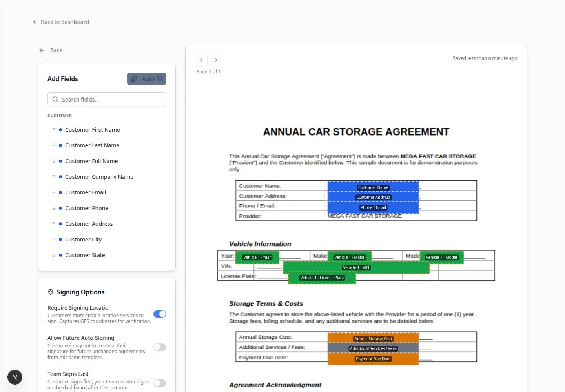565x392 pixels.
Task: Grab drag handle for Customer Phone
Action: tap(53, 208)
